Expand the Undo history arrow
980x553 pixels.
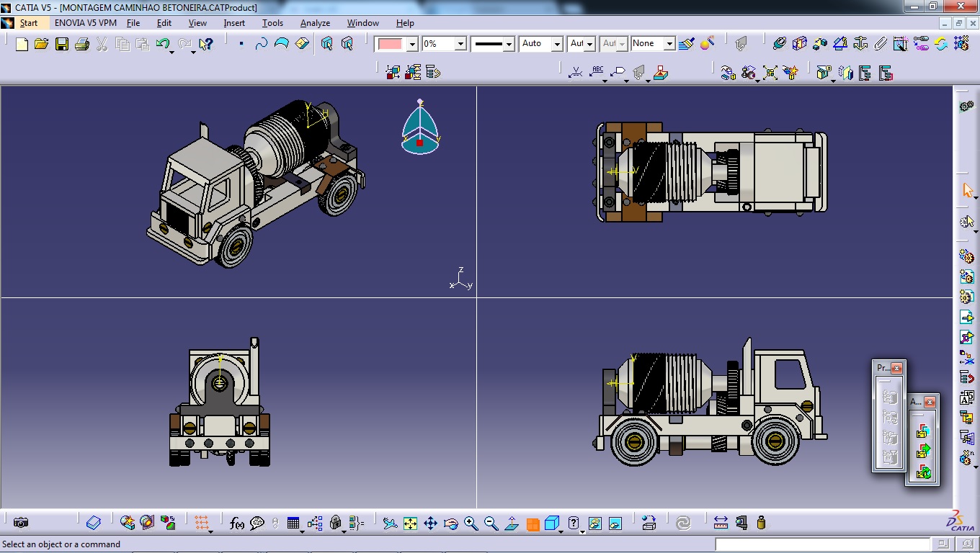click(x=172, y=52)
